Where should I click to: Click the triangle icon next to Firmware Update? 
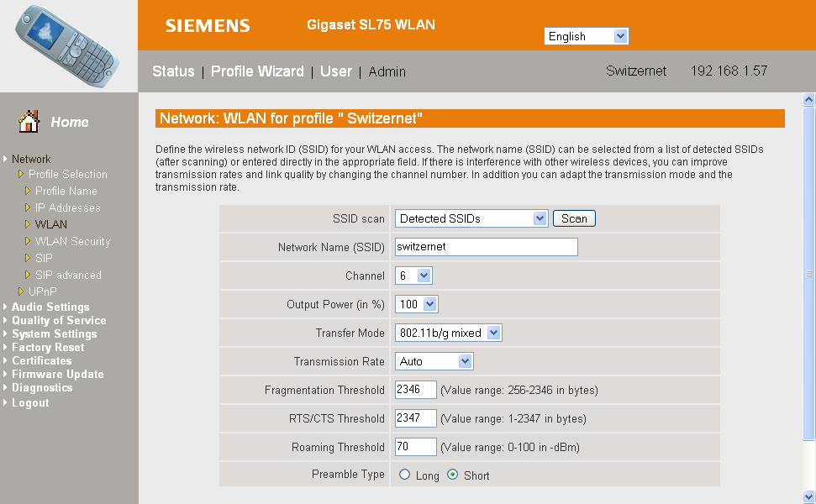click(5, 374)
